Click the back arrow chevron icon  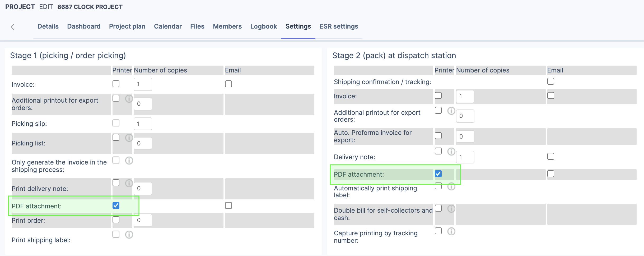pos(12,27)
